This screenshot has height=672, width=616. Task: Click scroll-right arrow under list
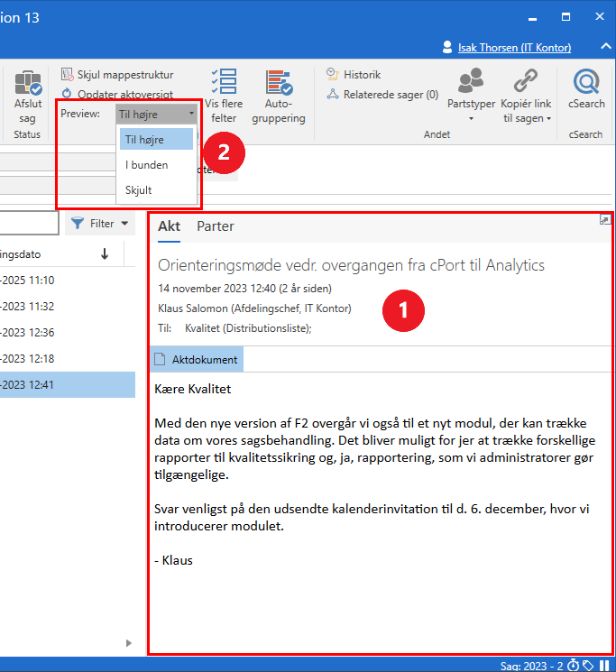(x=128, y=643)
